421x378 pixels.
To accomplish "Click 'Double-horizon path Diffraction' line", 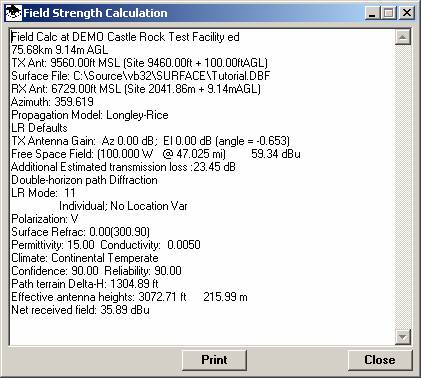I will point(84,180).
